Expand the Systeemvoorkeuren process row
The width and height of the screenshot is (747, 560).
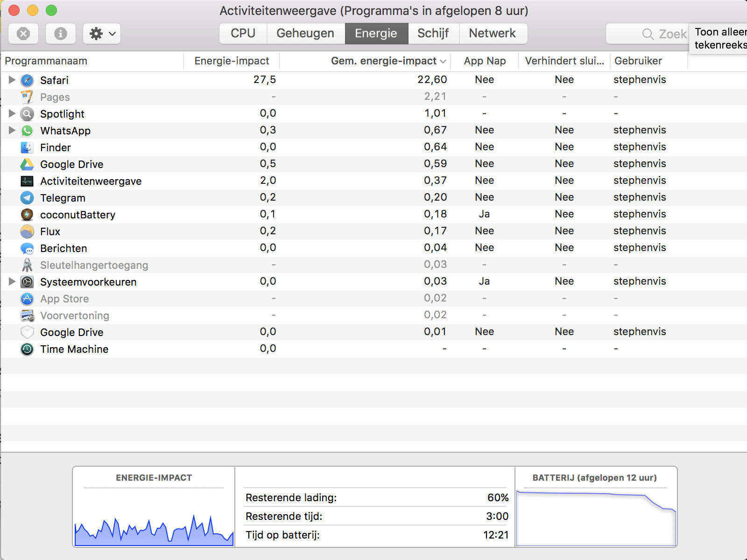tap(12, 281)
